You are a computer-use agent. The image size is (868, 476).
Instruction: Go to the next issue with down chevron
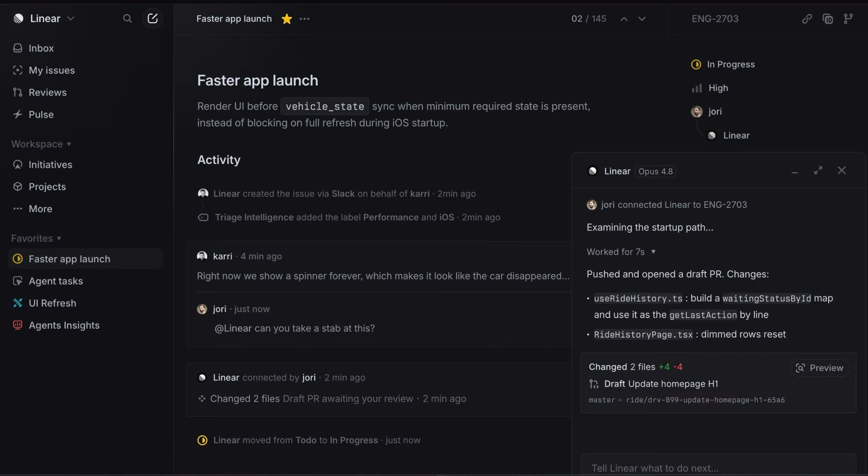tap(642, 19)
